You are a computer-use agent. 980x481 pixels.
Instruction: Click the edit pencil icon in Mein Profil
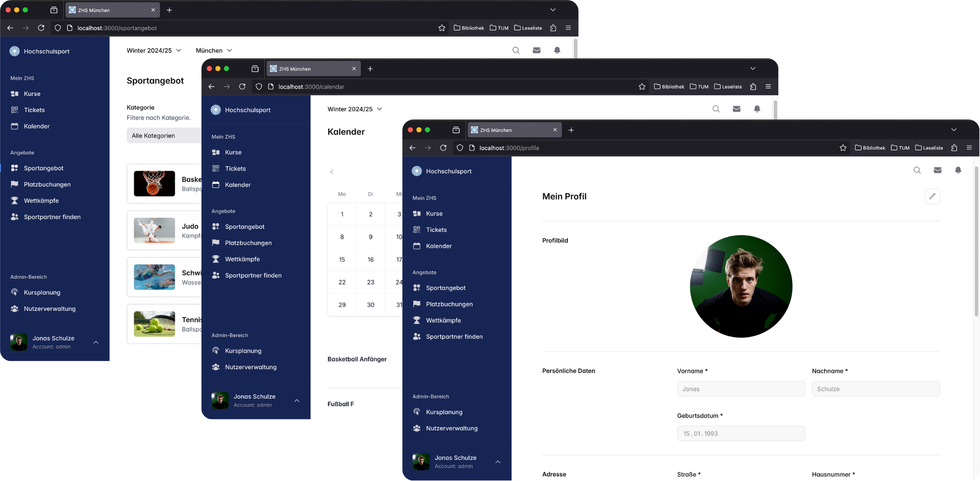932,196
